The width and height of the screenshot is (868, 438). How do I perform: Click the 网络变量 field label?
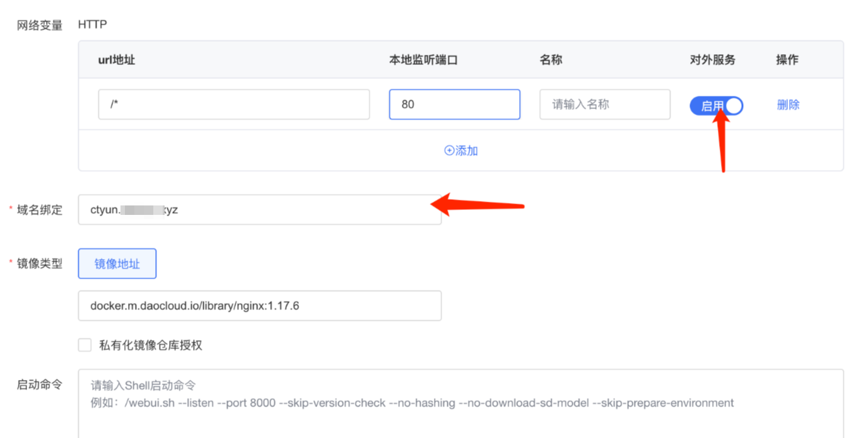(x=40, y=26)
